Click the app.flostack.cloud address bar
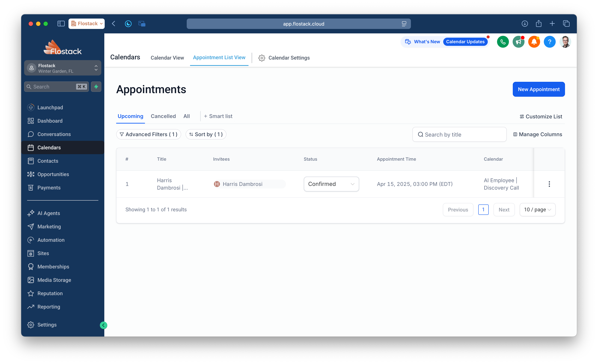 click(298, 24)
